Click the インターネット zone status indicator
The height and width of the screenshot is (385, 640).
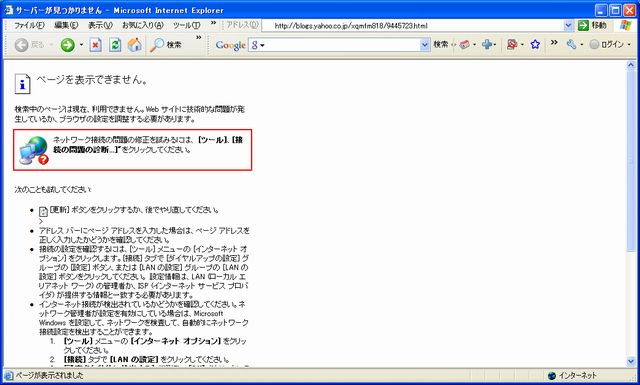point(572,375)
